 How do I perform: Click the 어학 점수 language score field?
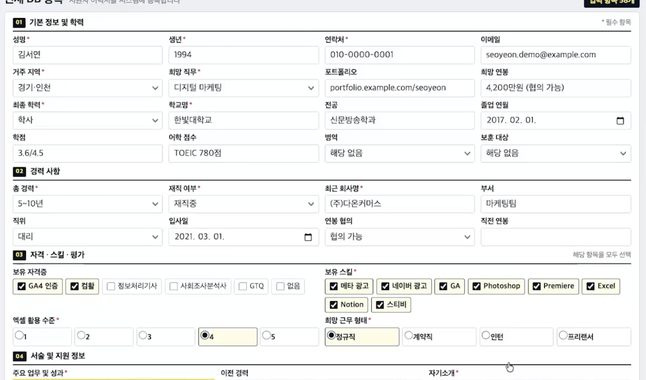[x=243, y=153]
